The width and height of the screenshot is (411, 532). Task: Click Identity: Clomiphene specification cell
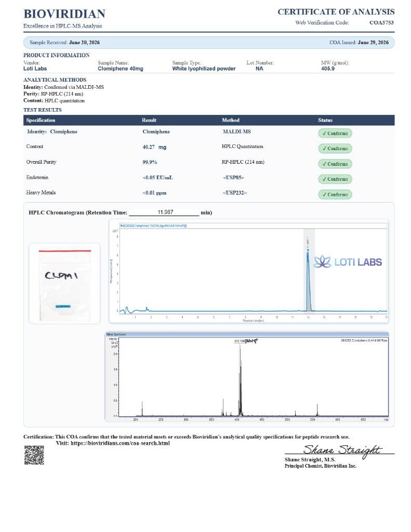[52, 131]
